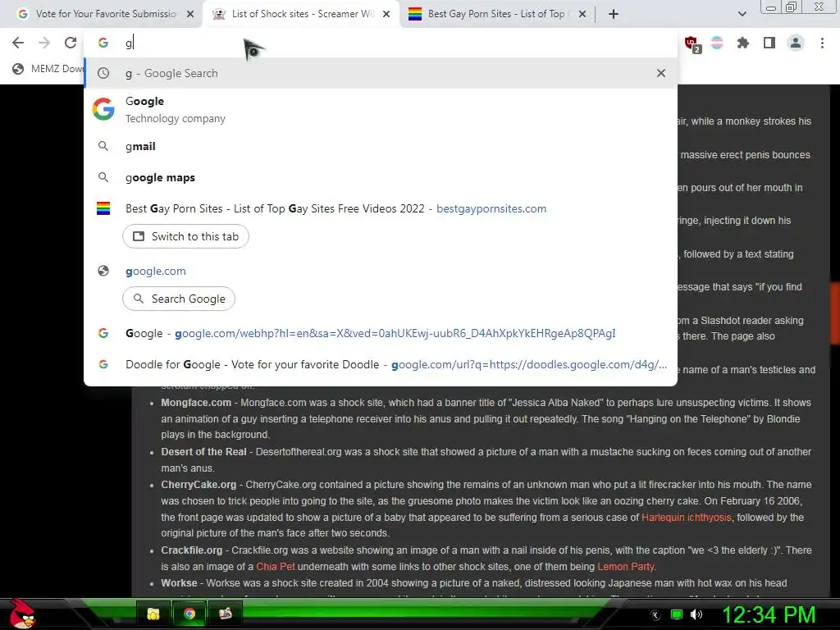Click the 'Crackfile.org' entry heading

coord(192,550)
